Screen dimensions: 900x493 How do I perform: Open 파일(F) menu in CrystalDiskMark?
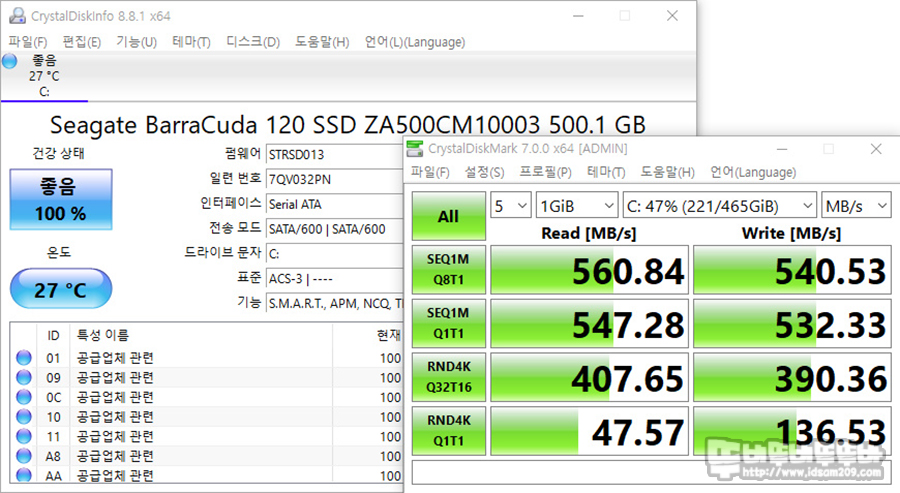click(430, 172)
